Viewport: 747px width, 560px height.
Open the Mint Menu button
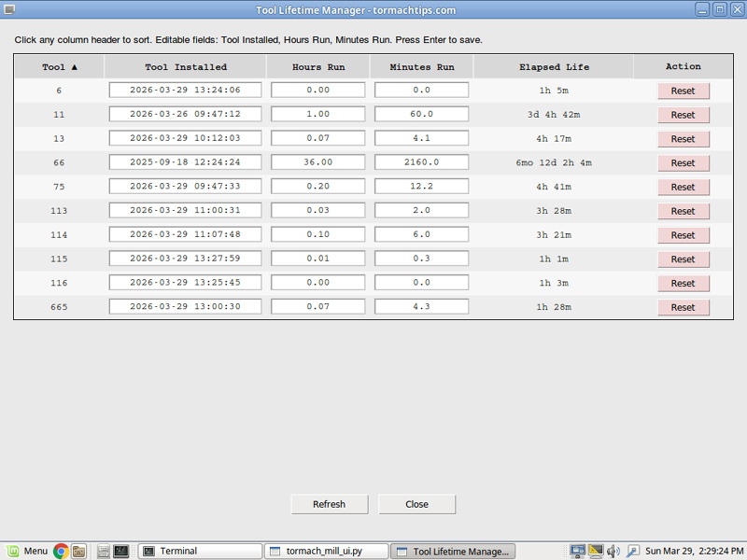pyautogui.click(x=26, y=551)
